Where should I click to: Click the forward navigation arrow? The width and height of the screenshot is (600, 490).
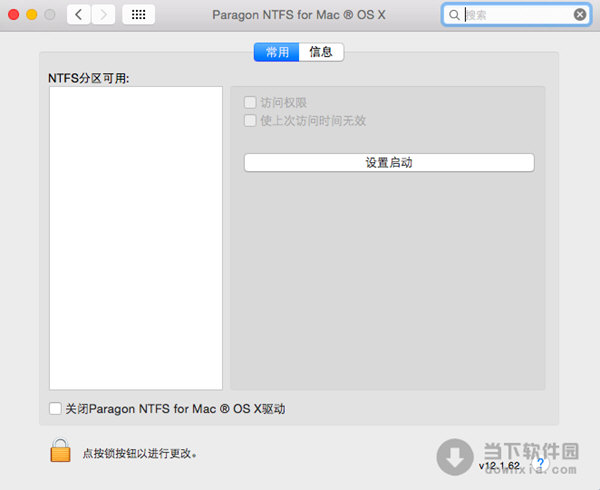pyautogui.click(x=103, y=15)
